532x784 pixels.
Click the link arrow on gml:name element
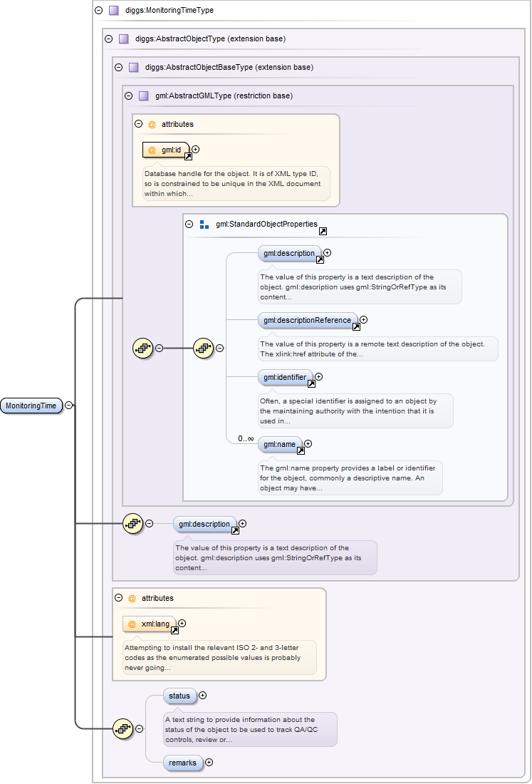point(300,450)
